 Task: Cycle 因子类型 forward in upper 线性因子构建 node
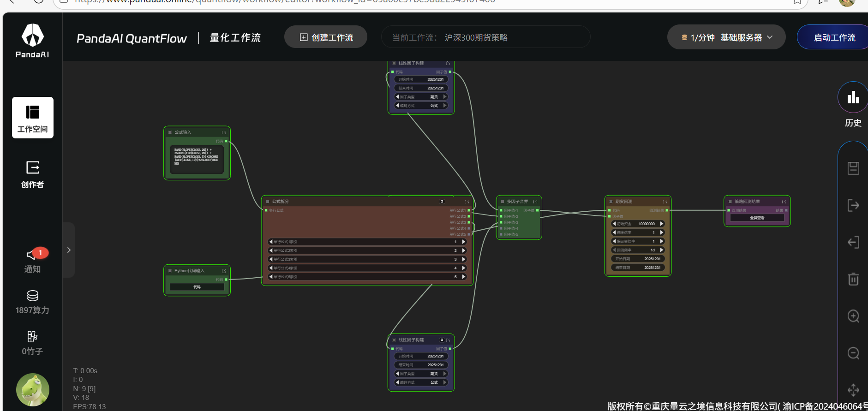tap(445, 97)
